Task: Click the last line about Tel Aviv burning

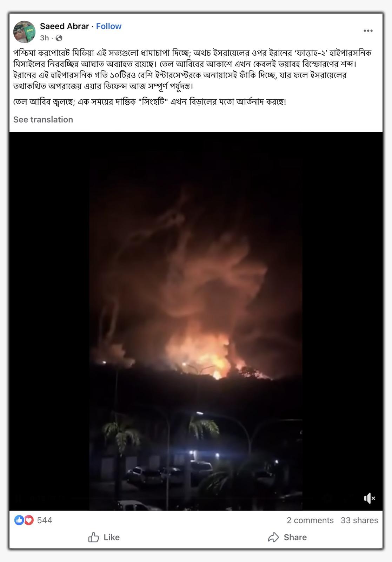Action: pos(150,102)
